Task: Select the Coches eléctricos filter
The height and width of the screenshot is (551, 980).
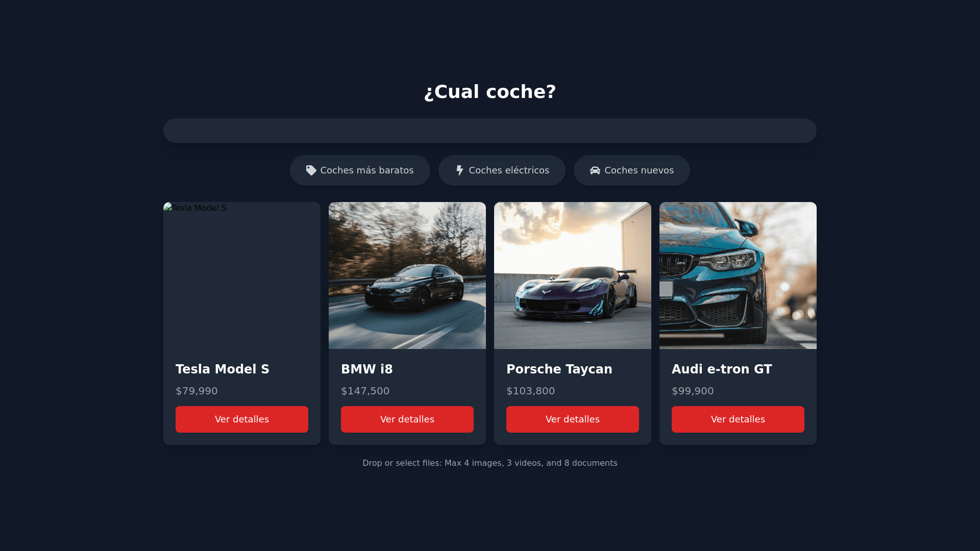Action: click(502, 170)
